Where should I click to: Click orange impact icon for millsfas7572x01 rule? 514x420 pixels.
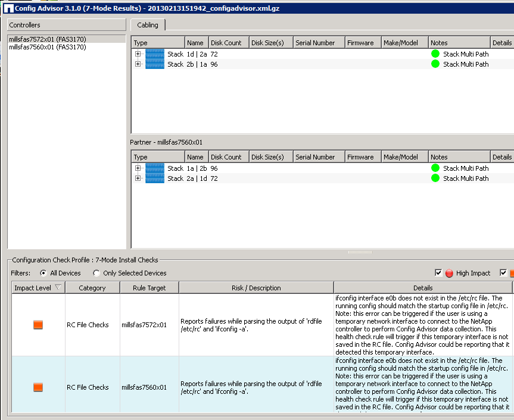(38, 325)
